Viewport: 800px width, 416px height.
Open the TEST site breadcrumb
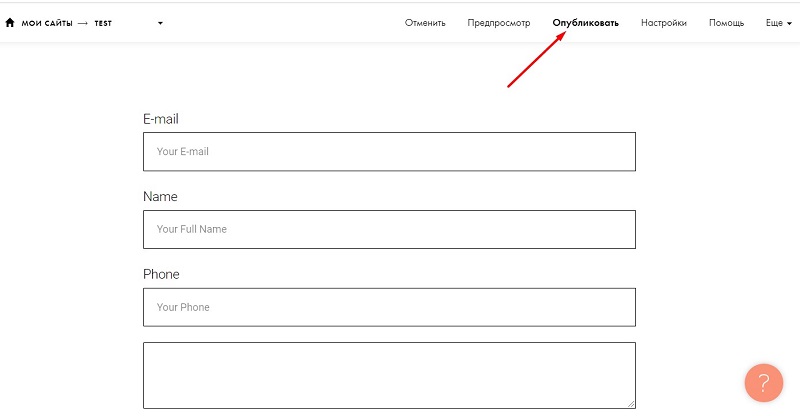point(103,23)
